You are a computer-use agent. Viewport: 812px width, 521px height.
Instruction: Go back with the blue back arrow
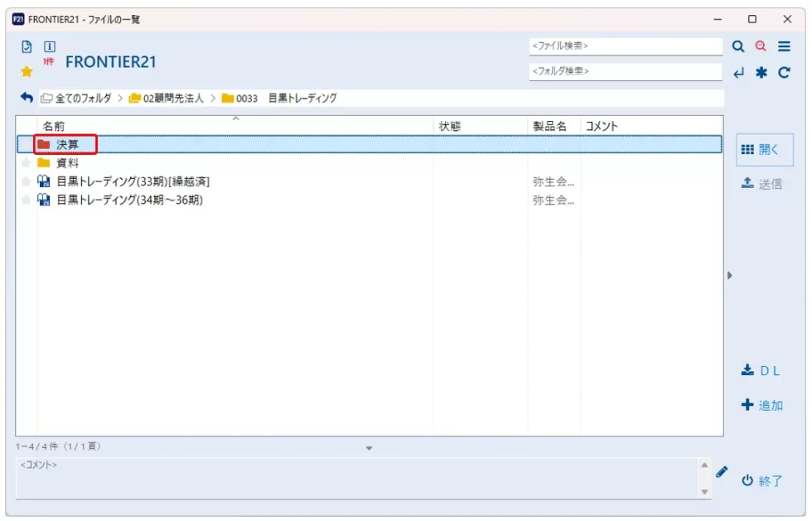point(27,98)
